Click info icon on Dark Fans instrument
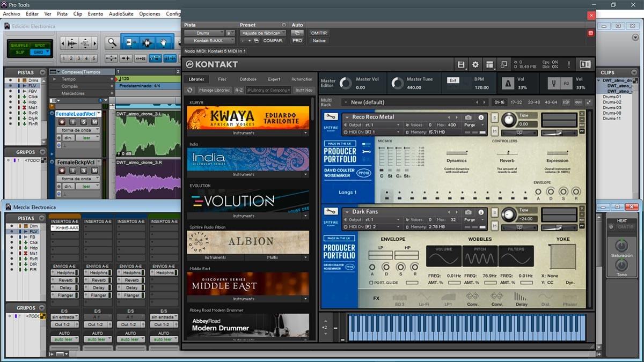The width and height of the screenshot is (644, 362). coord(481,212)
